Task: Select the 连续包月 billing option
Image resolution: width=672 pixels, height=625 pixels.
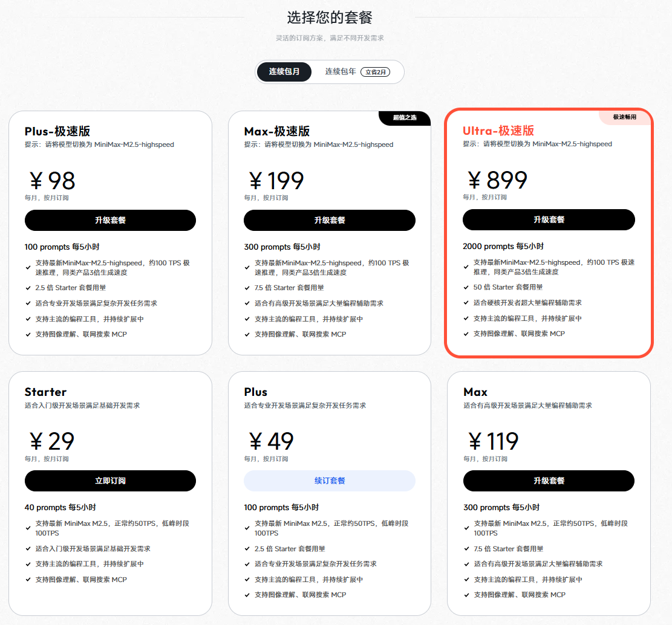Action: point(284,72)
